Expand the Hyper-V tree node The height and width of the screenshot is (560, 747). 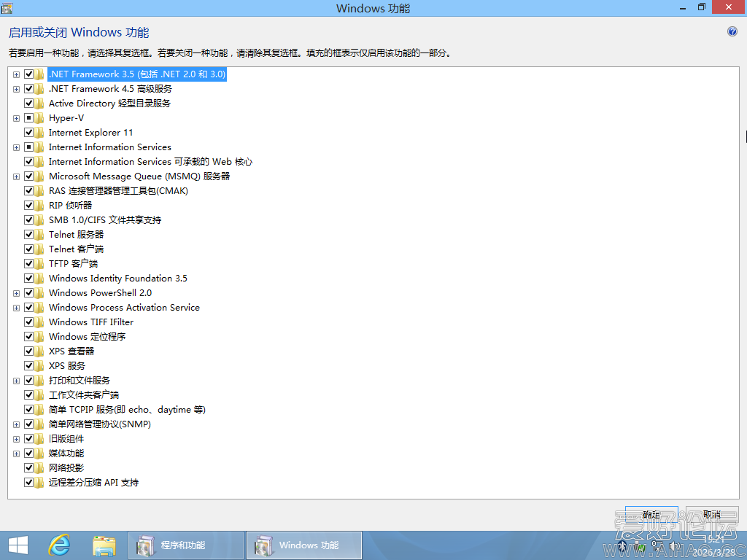point(16,119)
